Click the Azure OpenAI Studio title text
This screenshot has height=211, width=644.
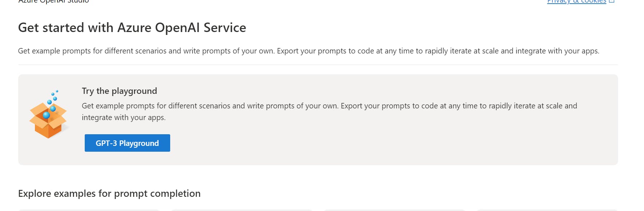53,1
